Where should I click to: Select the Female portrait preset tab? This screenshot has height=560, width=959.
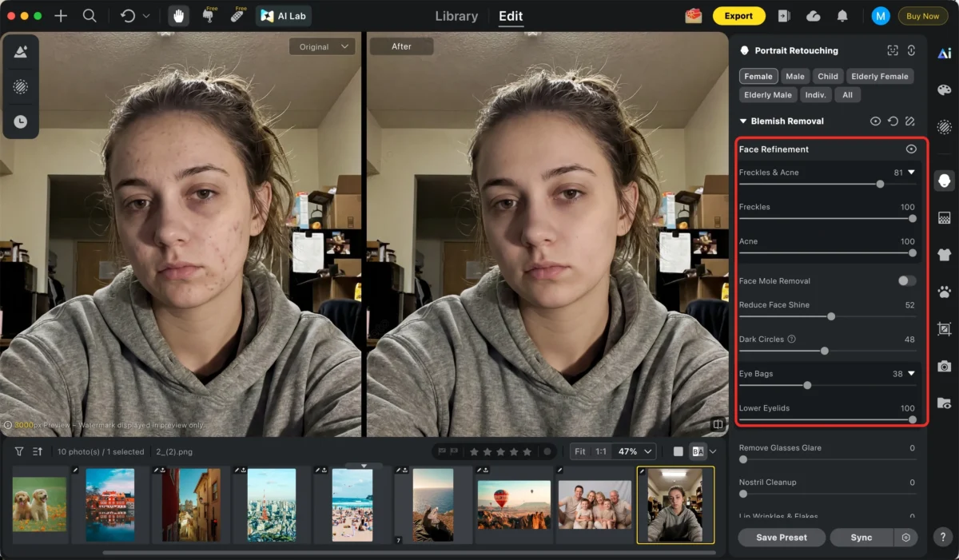[758, 76]
